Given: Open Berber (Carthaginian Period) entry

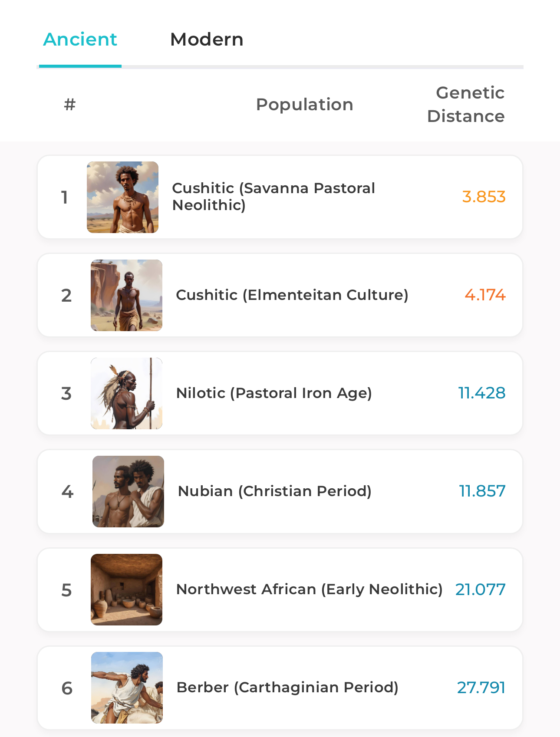Looking at the screenshot, I should tap(287, 688).
